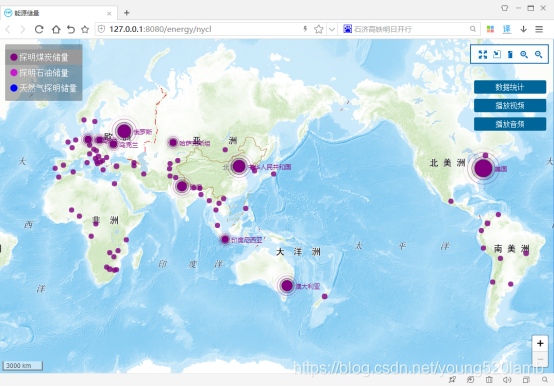The image size is (554, 387).
Task: Open the browser hamburger menu
Action: [539, 29]
